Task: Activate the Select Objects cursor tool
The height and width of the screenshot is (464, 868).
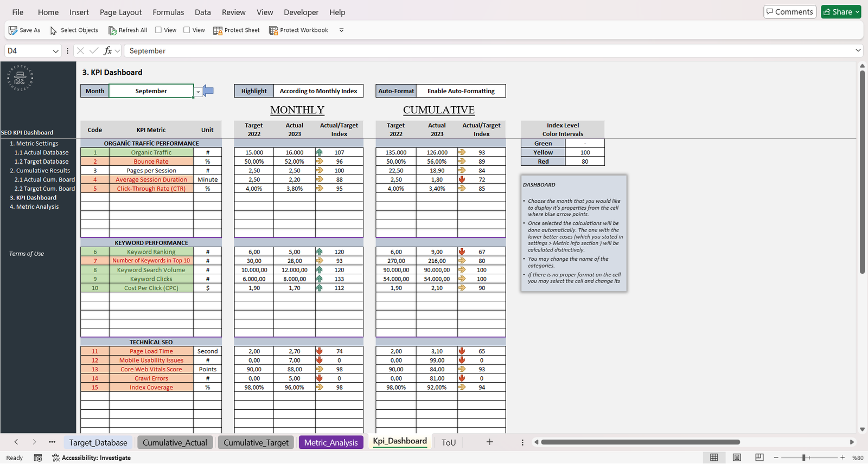Action: pos(54,30)
